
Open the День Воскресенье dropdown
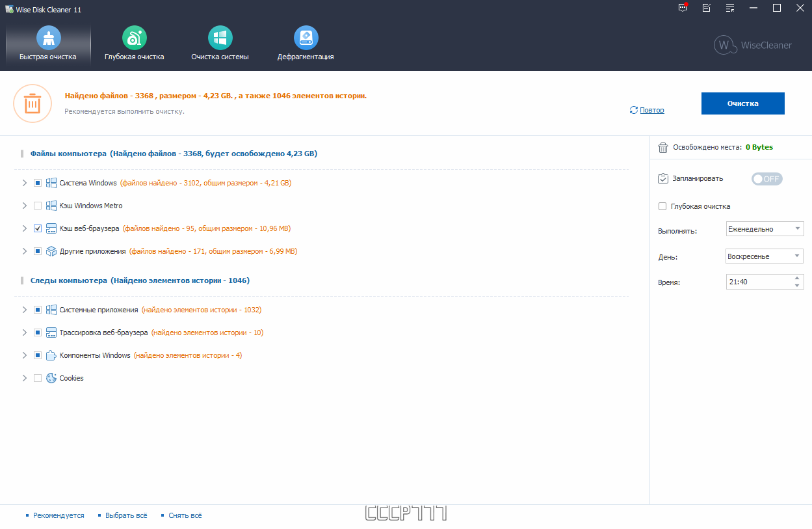(x=765, y=256)
